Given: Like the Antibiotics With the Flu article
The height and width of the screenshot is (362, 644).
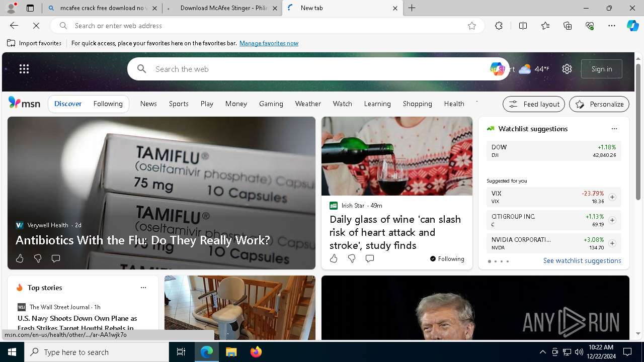Looking at the screenshot, I should 20,258.
